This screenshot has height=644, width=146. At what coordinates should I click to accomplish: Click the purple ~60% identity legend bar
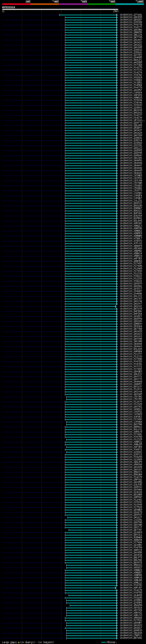click(x=73, y=4)
